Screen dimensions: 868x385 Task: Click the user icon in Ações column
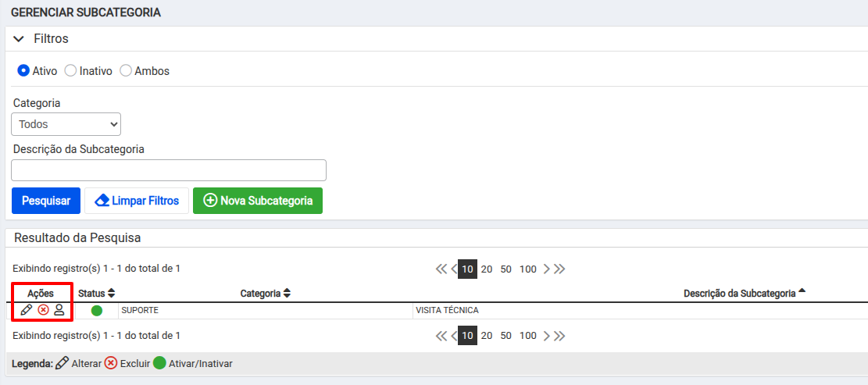click(x=59, y=310)
